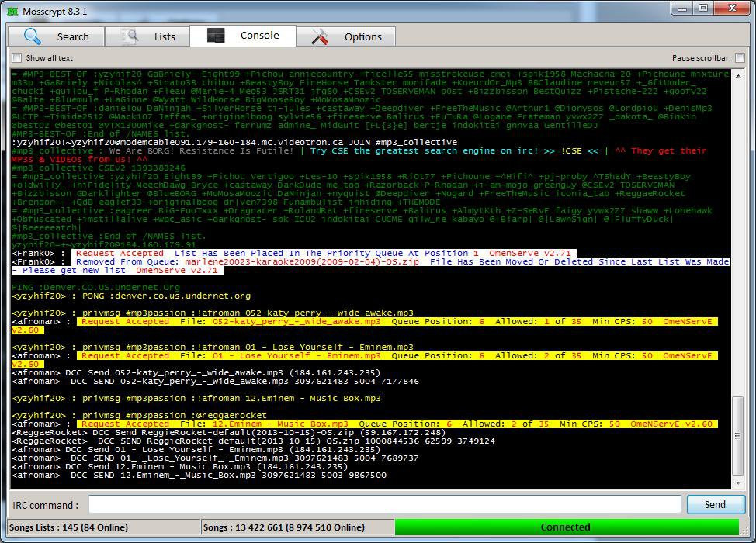The width and height of the screenshot is (756, 543).
Task: Click the console scrollbar thumb
Action: (738, 436)
